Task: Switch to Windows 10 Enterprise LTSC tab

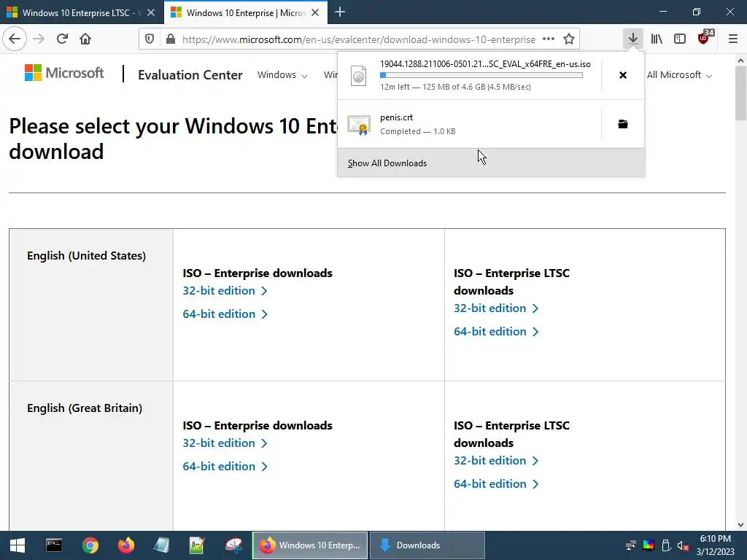Action: pos(82,13)
